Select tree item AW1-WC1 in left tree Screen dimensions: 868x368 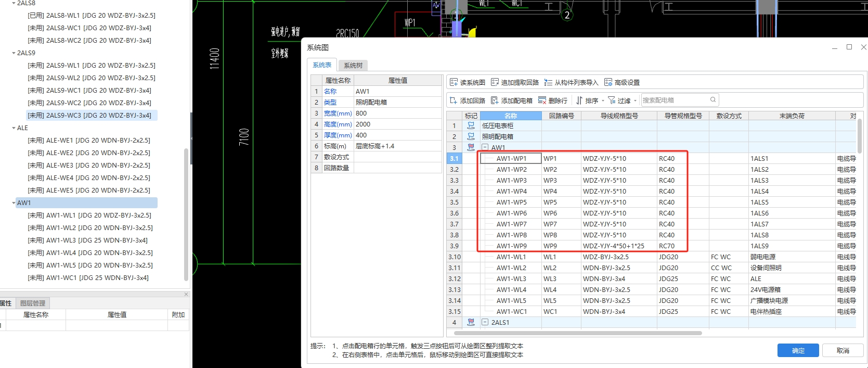88,278
